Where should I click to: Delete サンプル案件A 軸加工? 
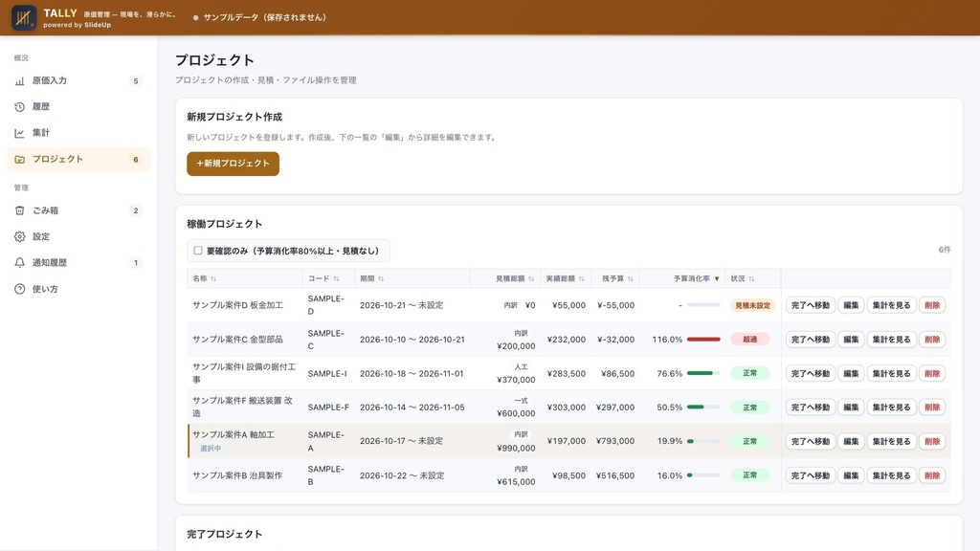(932, 441)
